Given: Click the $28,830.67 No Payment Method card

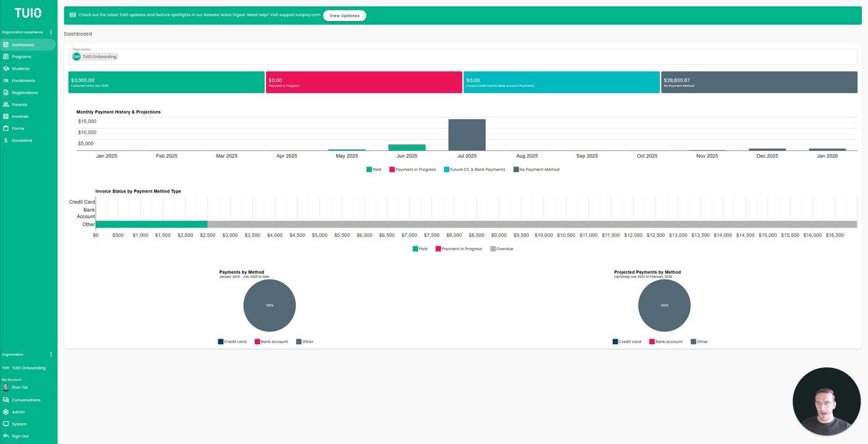Looking at the screenshot, I should pyautogui.click(x=759, y=82).
